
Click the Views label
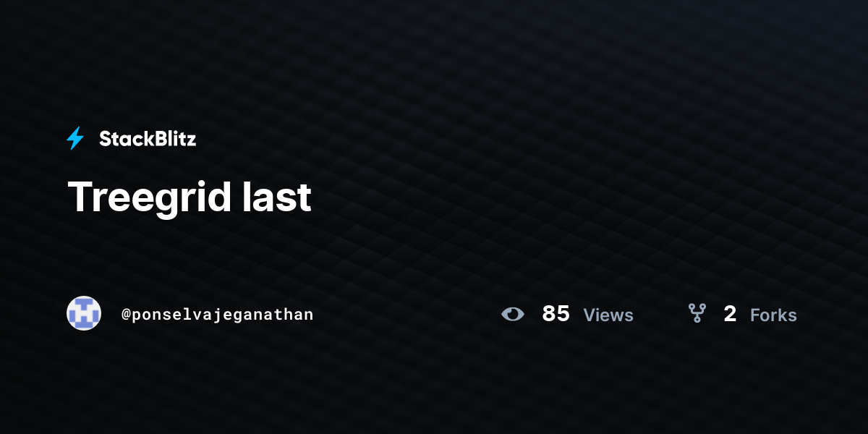[x=608, y=315]
